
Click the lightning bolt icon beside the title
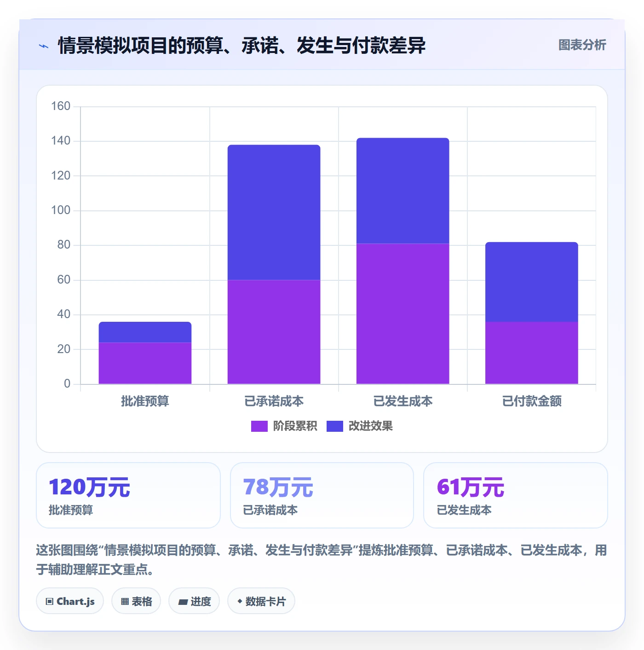[x=44, y=46]
